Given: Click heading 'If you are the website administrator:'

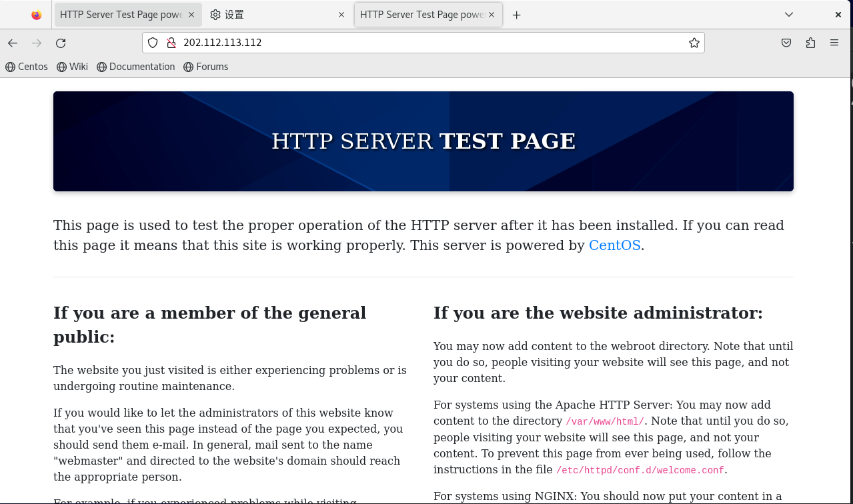Looking at the screenshot, I should 598,313.
